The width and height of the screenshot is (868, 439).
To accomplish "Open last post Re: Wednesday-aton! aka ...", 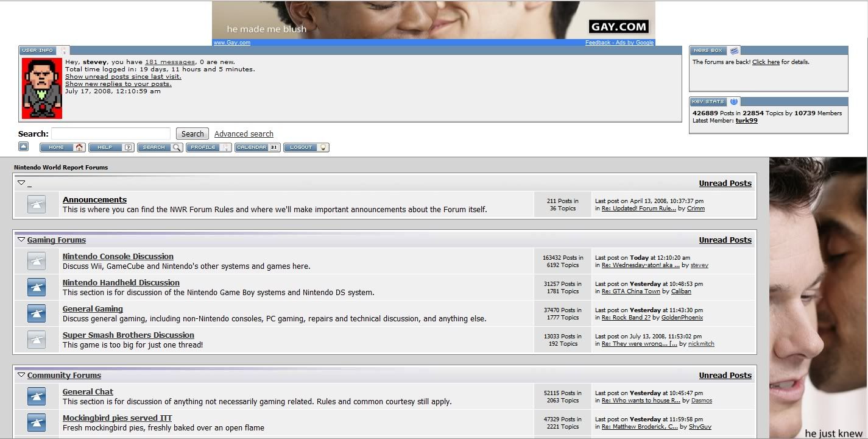I will click(640, 265).
